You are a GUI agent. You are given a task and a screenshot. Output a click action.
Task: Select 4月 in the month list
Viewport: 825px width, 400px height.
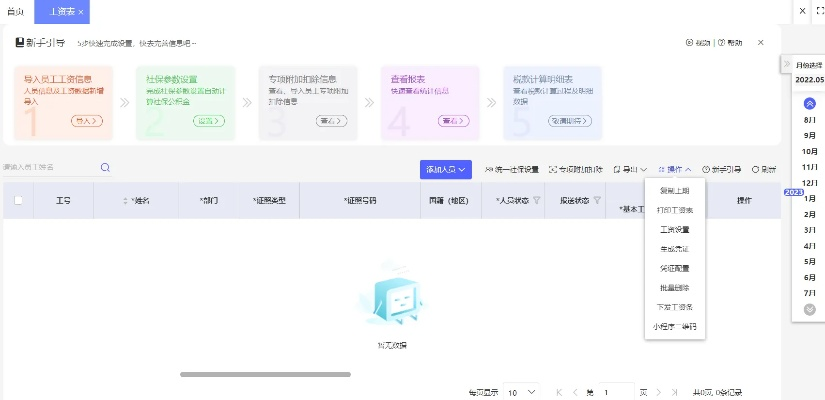tap(810, 246)
